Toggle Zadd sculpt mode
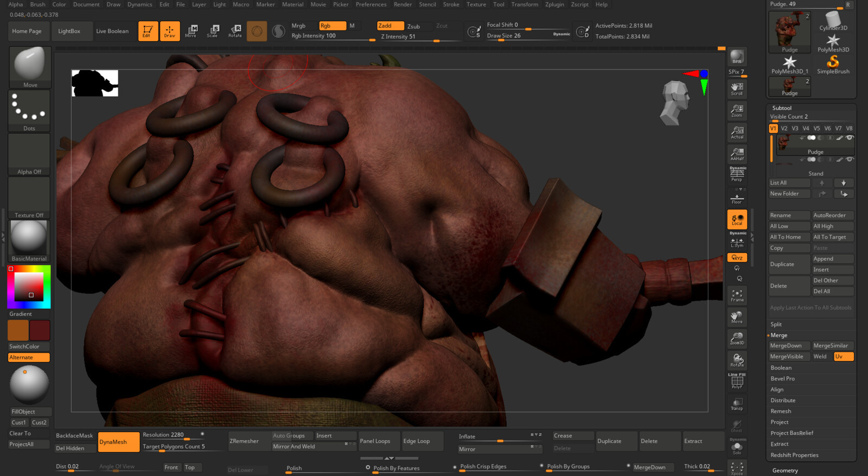The height and width of the screenshot is (476, 868). 390,26
